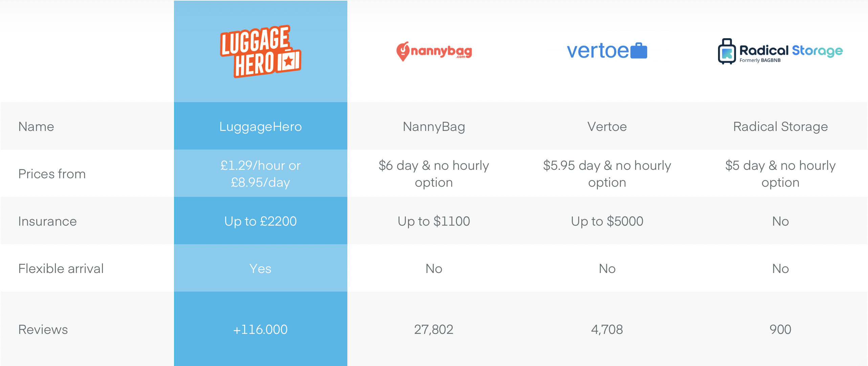Viewport: 868px width, 366px height.
Task: Click the Prices from row label
Action: click(x=52, y=174)
